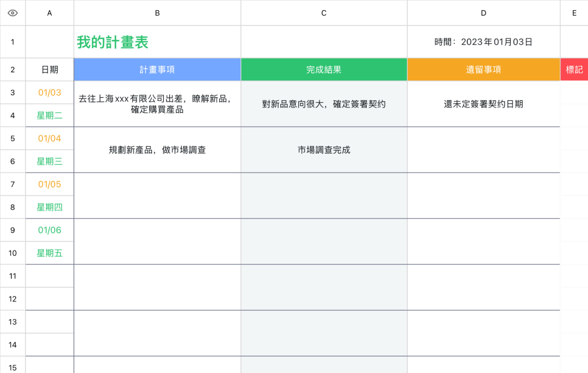
Task: Click the orange 遺留事項 header cell
Action: tap(483, 70)
